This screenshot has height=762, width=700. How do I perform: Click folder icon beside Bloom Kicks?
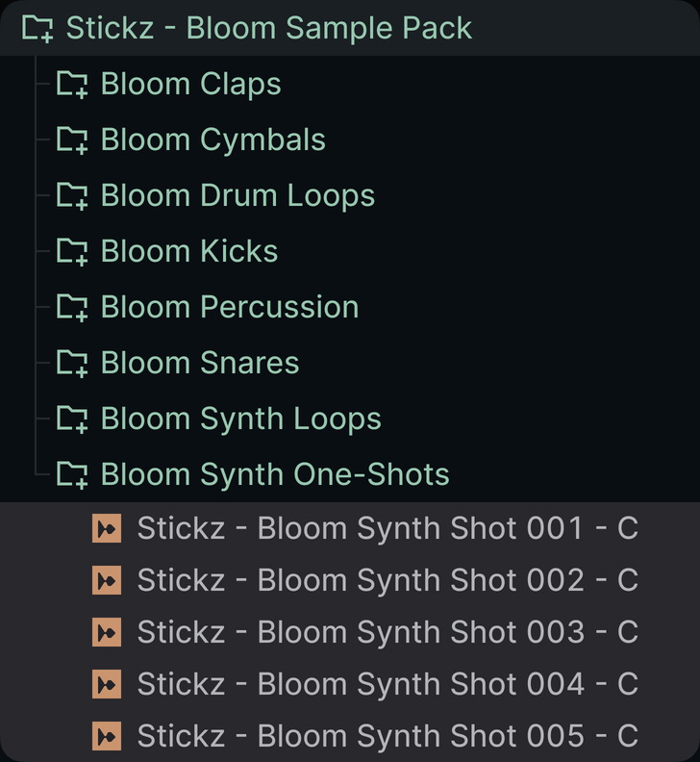pos(72,252)
